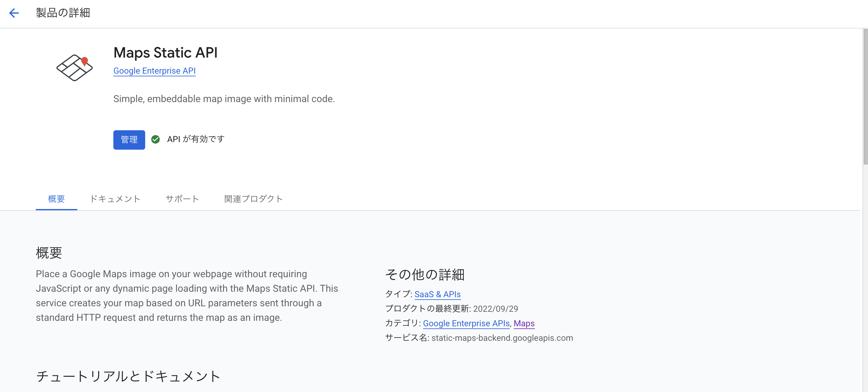Click the API が有効です status text
This screenshot has height=392, width=868.
coord(195,139)
